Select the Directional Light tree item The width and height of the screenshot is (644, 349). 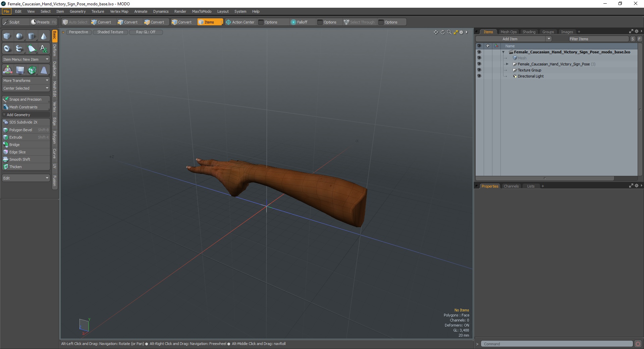530,76
